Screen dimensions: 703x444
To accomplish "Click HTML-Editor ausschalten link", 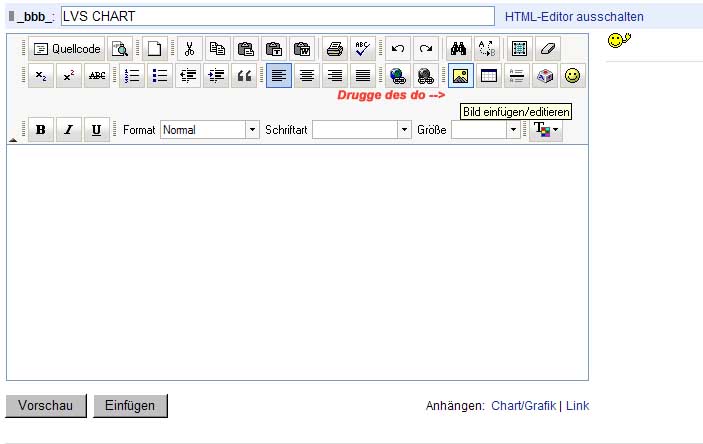I will point(574,17).
